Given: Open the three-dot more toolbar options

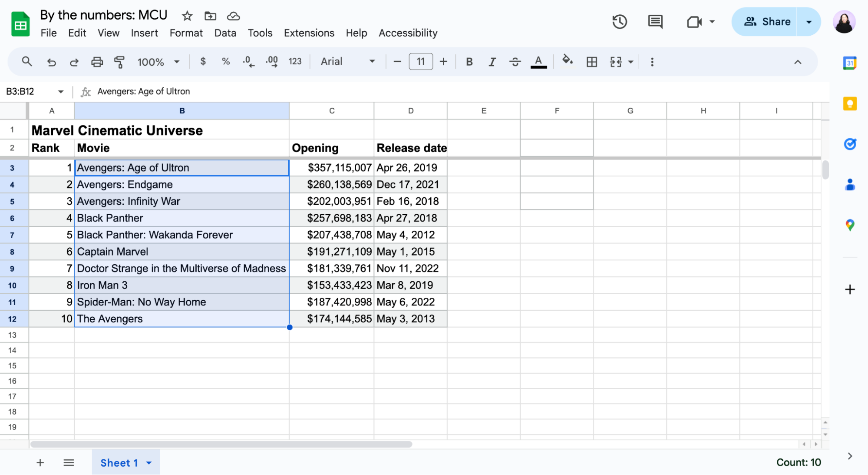Looking at the screenshot, I should 652,62.
